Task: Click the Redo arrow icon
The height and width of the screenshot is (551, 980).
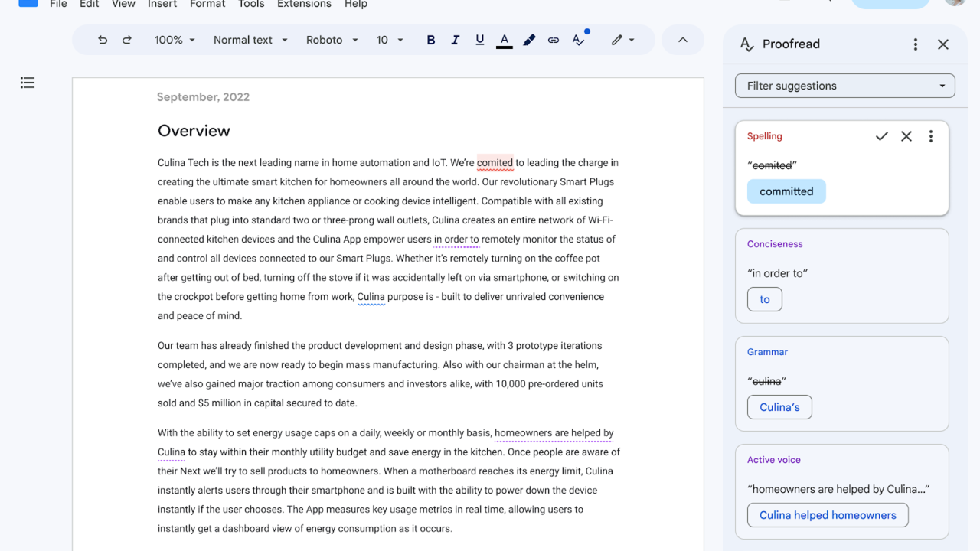Action: pos(127,40)
